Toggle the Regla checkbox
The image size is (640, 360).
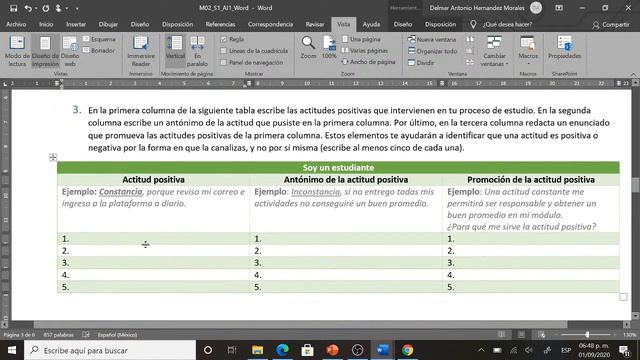click(224, 39)
